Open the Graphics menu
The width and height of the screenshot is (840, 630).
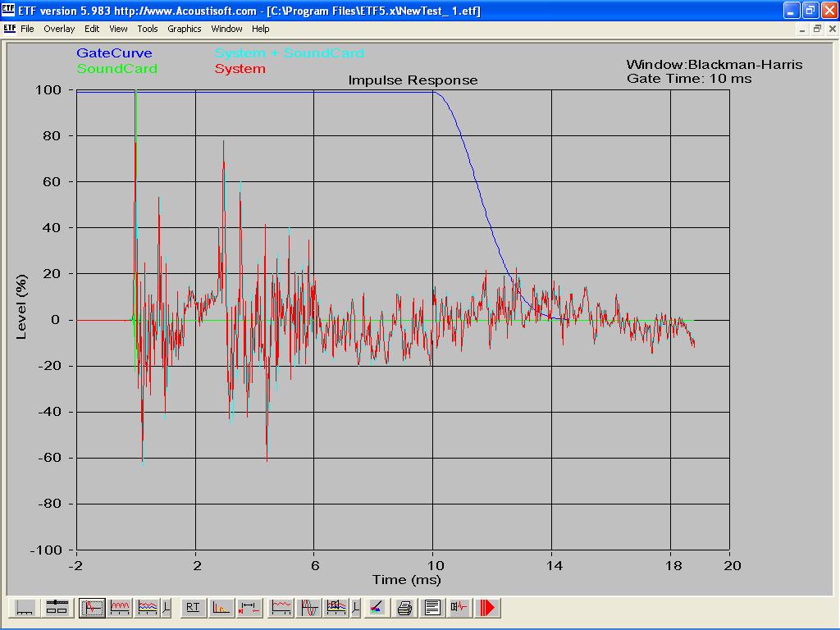point(184,29)
